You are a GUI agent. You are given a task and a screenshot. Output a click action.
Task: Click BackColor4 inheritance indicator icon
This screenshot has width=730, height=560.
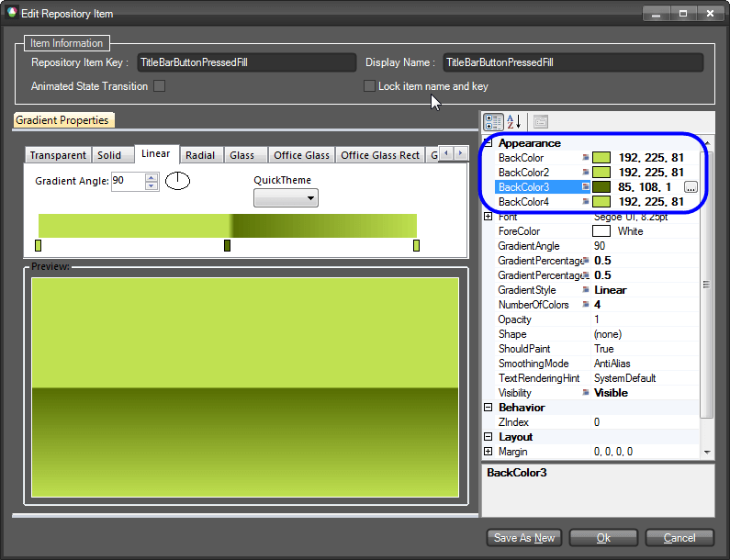tap(585, 202)
